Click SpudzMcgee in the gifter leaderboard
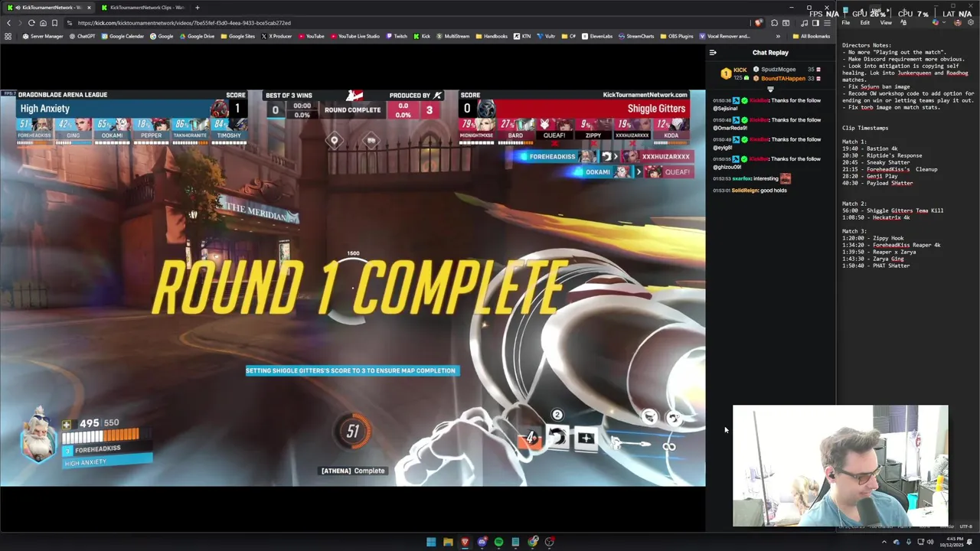Screen dimensions: 980x551 click(x=778, y=70)
